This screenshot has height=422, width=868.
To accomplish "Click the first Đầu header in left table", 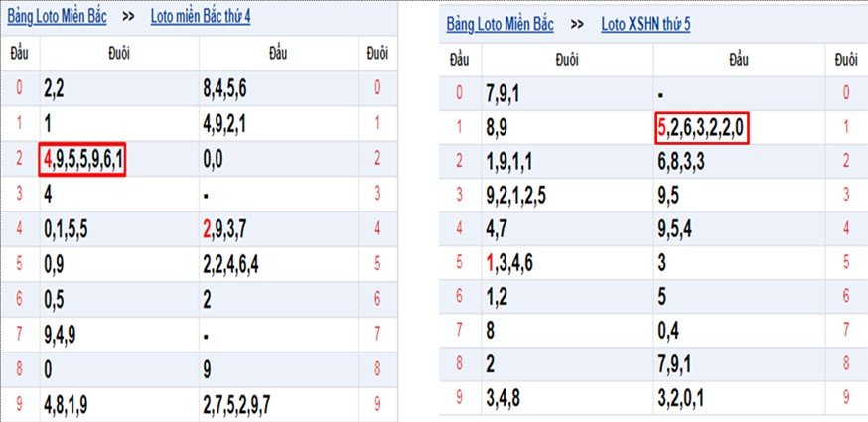I will pyautogui.click(x=20, y=54).
